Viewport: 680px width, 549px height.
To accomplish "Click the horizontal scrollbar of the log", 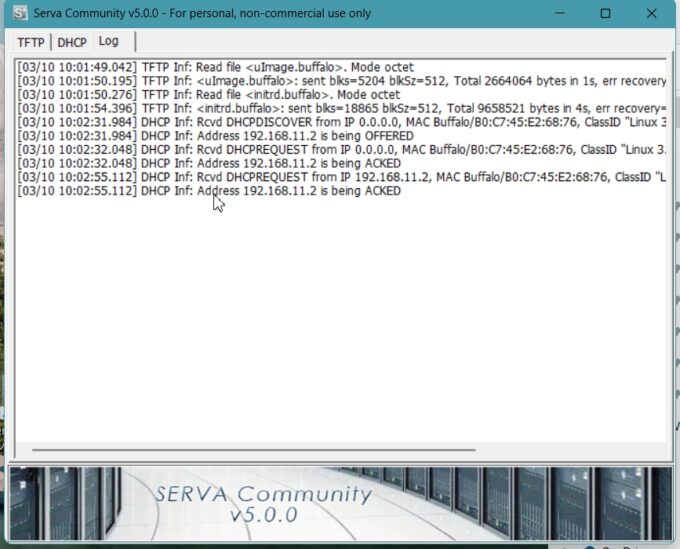I will click(254, 450).
